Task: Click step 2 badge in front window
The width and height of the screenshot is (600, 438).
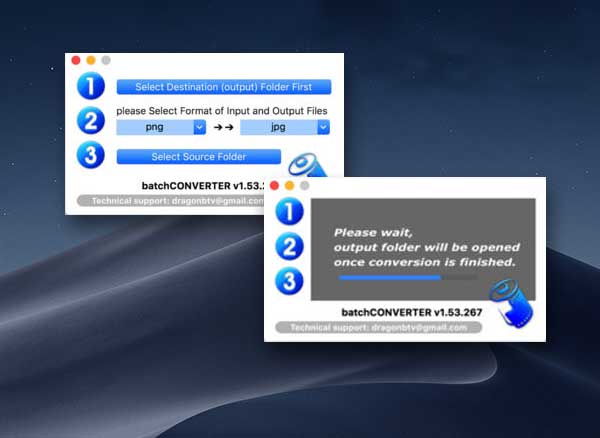Action: click(x=289, y=246)
